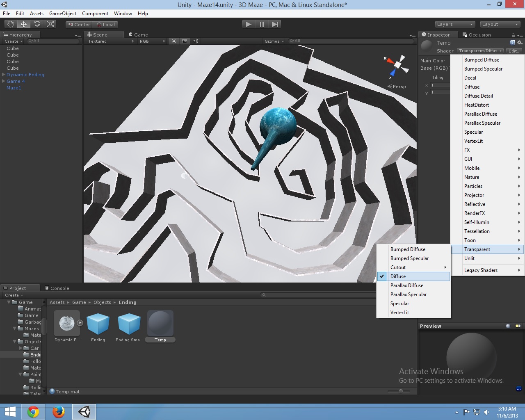Switch to the Game tab
This screenshot has height=420, width=525.
tap(138, 35)
